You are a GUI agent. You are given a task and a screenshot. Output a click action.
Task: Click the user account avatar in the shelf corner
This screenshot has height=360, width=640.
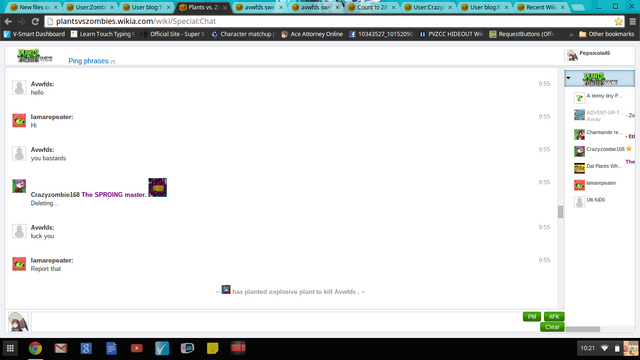631,348
